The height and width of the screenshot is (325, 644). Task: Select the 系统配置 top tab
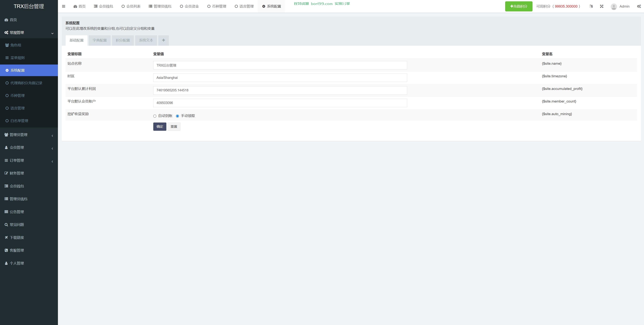(271, 6)
